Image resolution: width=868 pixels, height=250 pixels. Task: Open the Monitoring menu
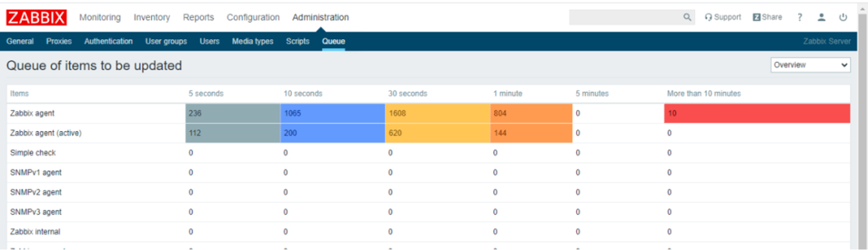pos(100,17)
